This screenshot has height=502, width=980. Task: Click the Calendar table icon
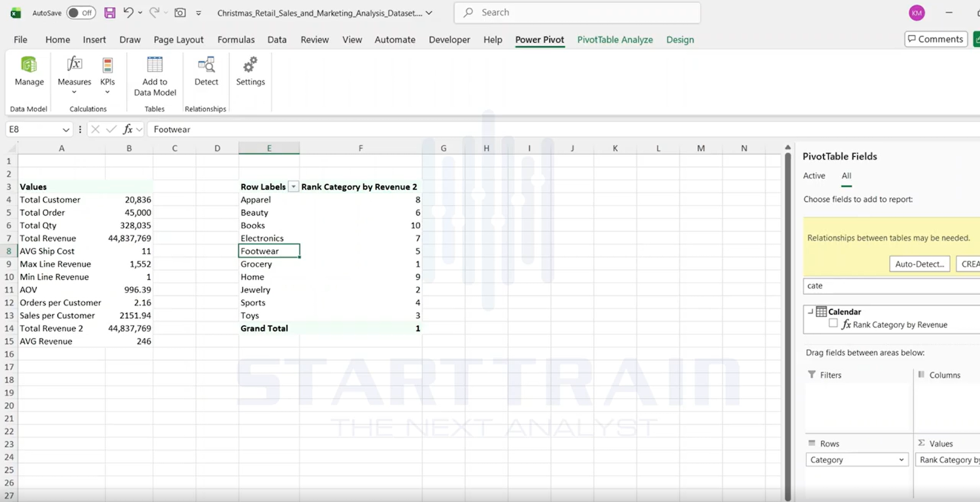tap(821, 312)
